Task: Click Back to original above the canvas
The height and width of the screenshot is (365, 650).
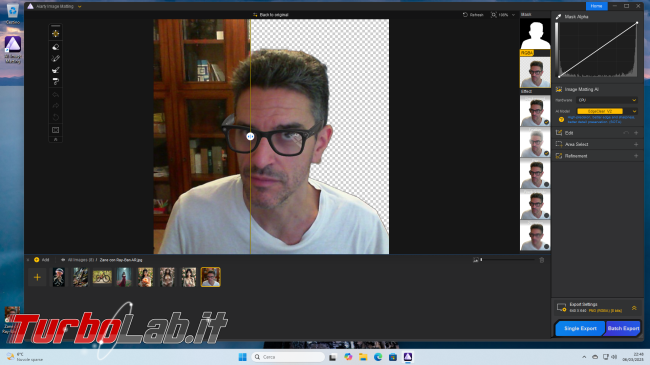Action: click(271, 15)
